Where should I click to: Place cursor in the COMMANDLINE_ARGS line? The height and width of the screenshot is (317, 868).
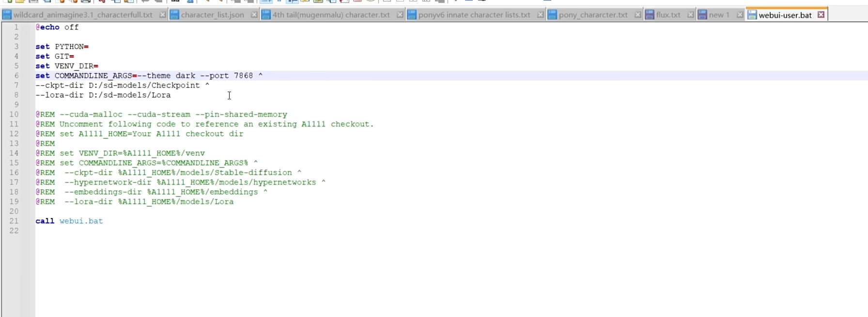[145, 76]
